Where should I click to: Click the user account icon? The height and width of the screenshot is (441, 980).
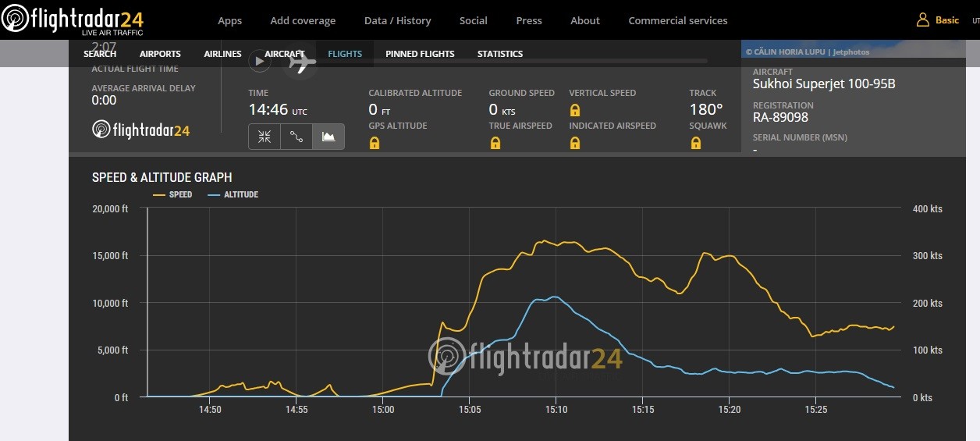click(x=922, y=20)
